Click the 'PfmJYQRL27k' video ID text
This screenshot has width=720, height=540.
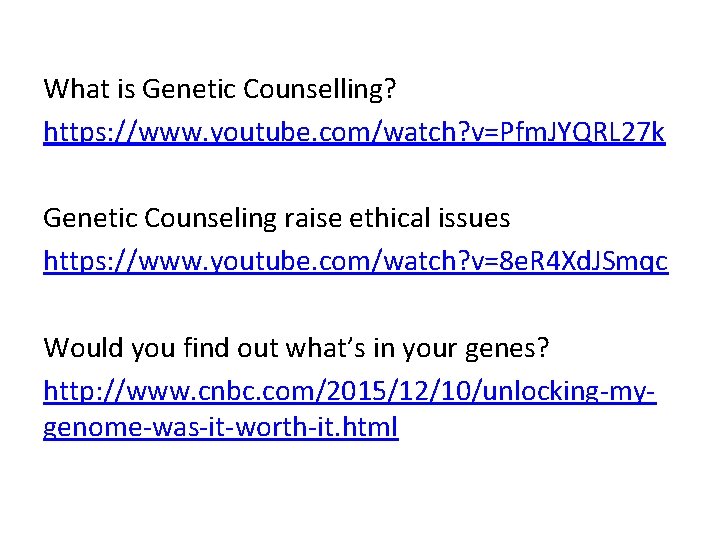[582, 132]
